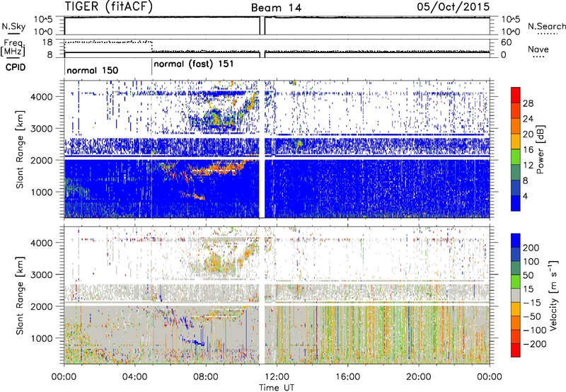Click the 28 label on Power colorbar
566x392 pixels.
pos(528,103)
